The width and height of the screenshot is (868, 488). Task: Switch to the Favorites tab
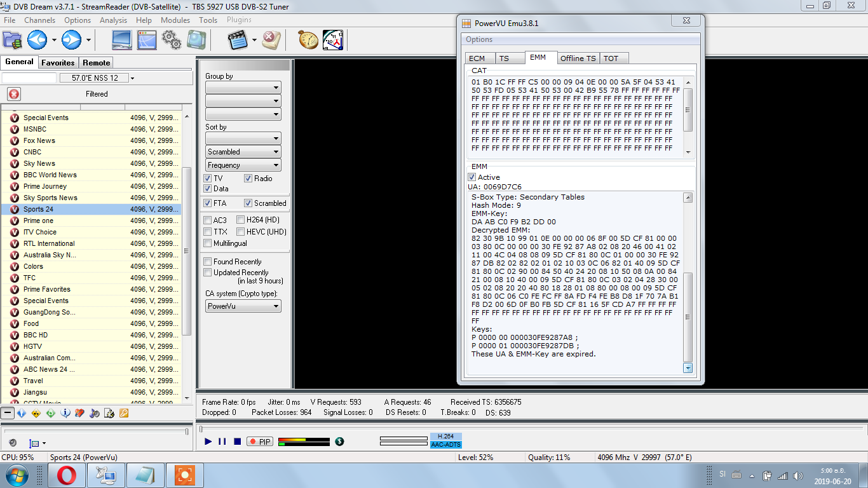click(58, 62)
